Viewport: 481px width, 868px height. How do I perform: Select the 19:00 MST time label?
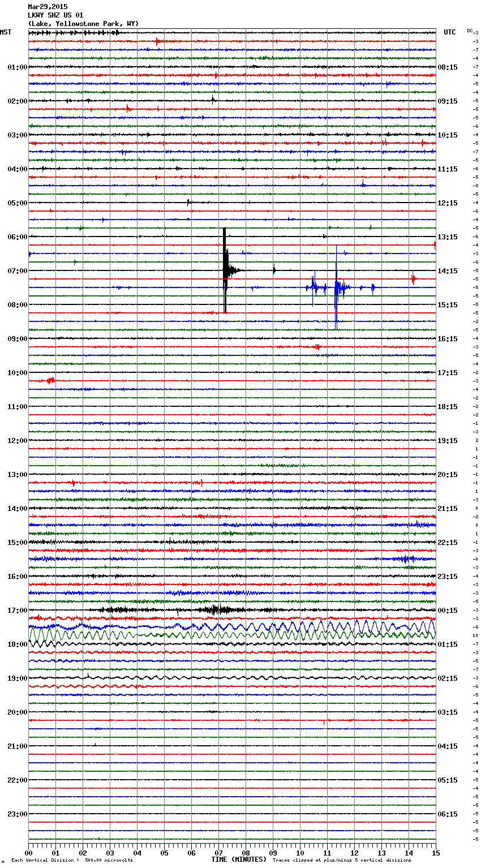(18, 678)
